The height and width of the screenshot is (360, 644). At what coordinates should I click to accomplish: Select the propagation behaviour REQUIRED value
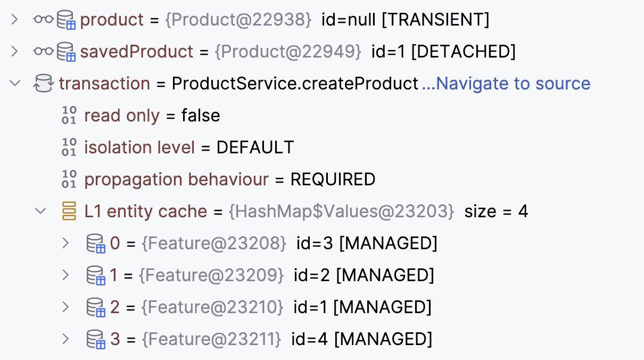pos(333,179)
